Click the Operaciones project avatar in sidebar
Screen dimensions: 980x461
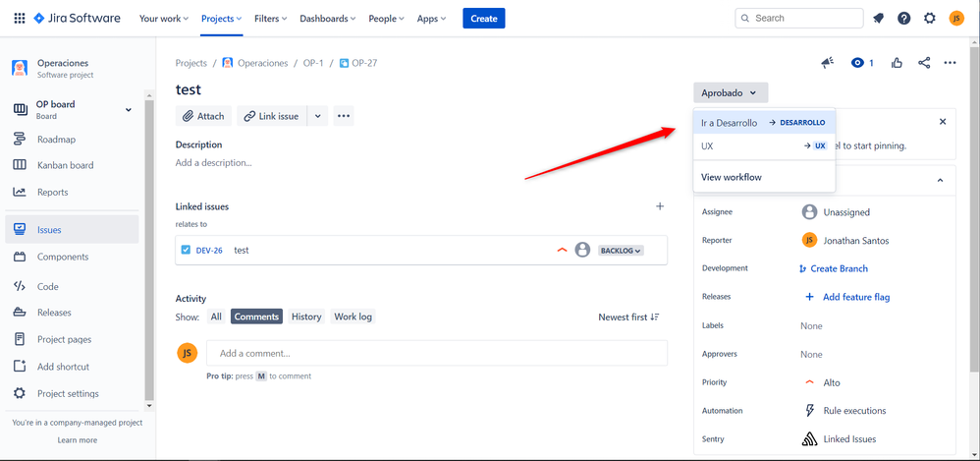(x=20, y=68)
